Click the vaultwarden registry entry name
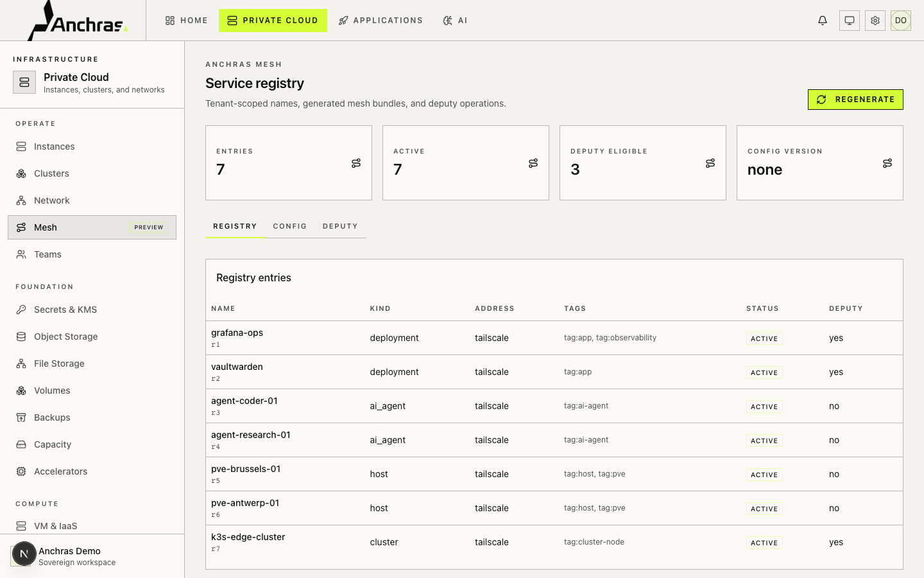The image size is (924, 578). [x=237, y=367]
